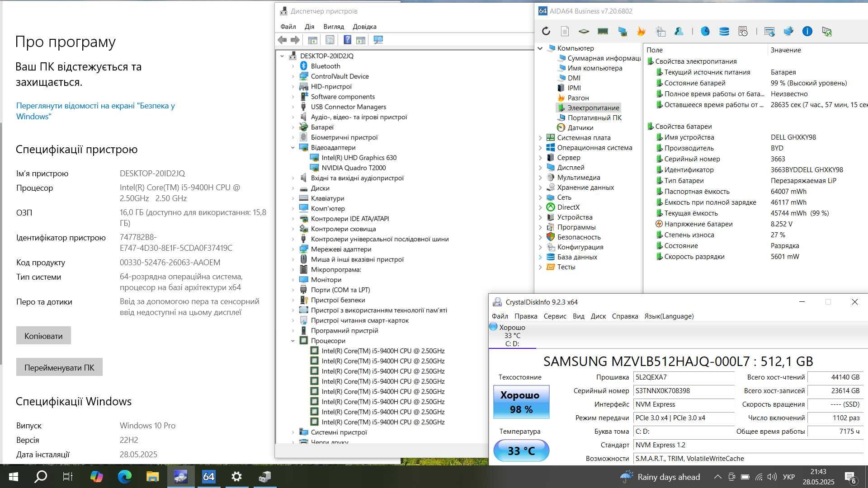Viewport: 868px width, 488px height.
Task: Open the Windows security details link
Action: click(x=95, y=111)
